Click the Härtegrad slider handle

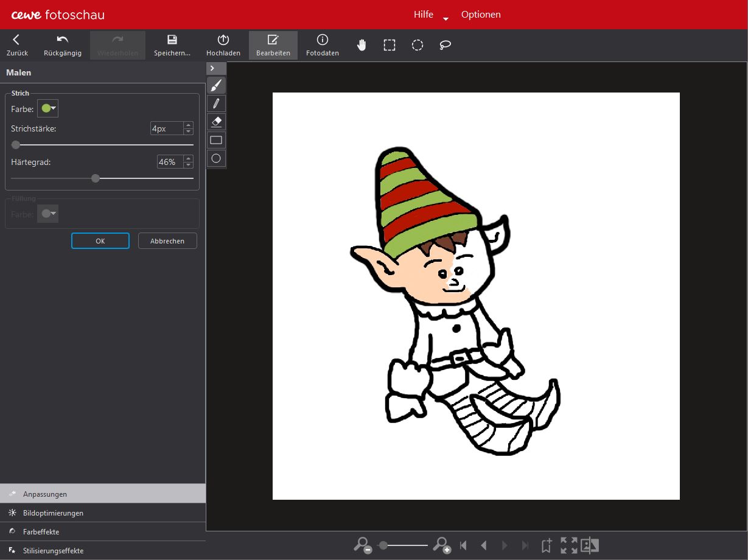pyautogui.click(x=96, y=178)
